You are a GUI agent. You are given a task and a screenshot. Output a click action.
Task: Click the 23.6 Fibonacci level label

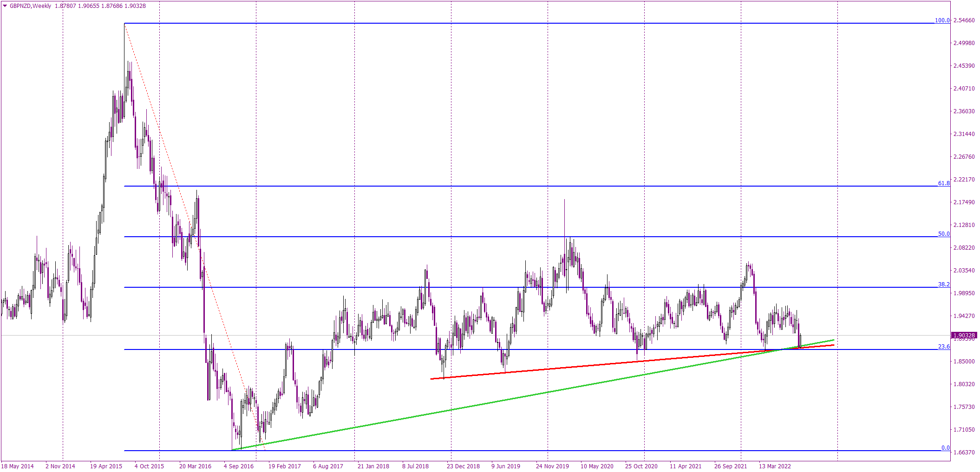[944, 347]
